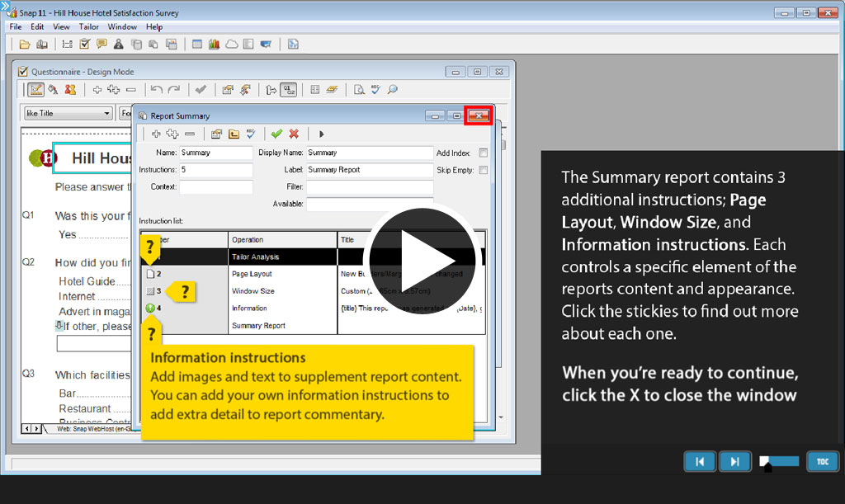This screenshot has height=504, width=845.
Task: Go to next tutorial slide
Action: [734, 461]
